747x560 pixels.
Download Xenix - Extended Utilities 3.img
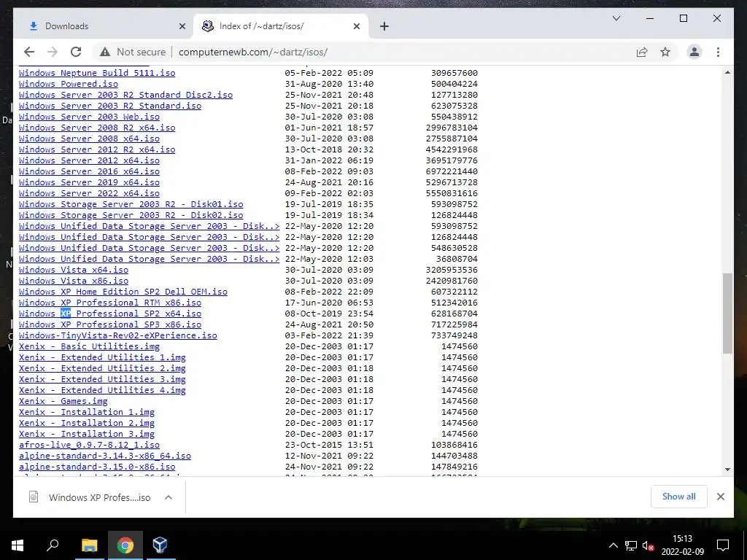point(102,379)
